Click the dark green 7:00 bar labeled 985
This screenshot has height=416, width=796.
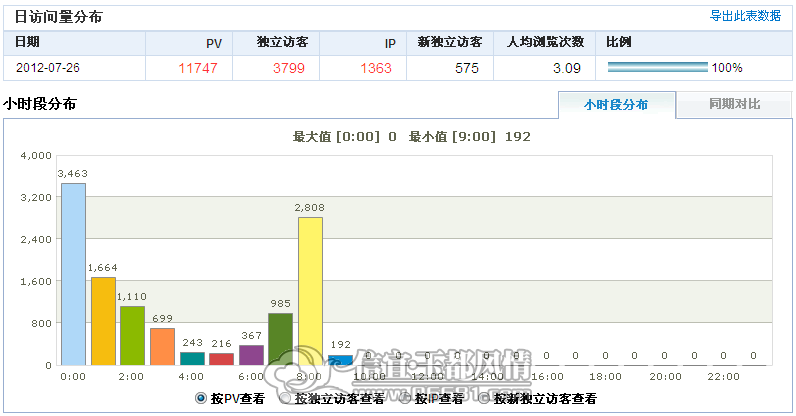281,339
